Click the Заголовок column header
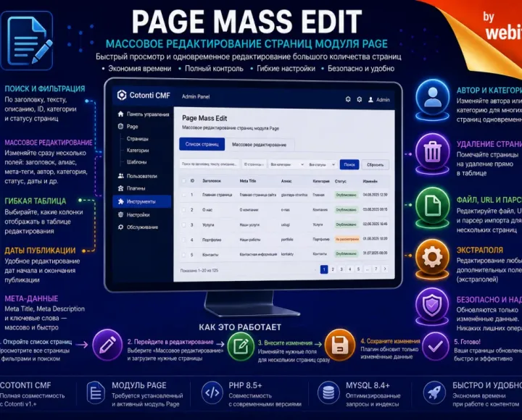Image resolution: width=522 pixels, height=420 pixels. click(212, 181)
